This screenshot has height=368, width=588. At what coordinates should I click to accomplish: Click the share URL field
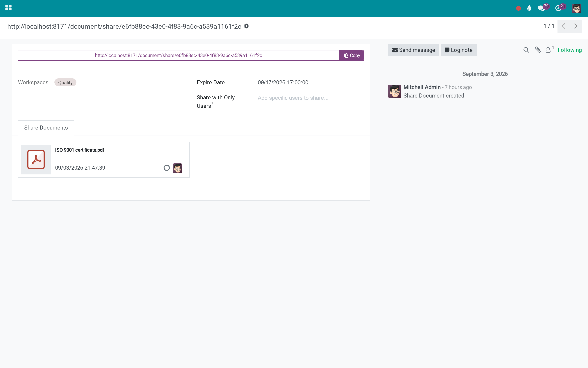(x=178, y=56)
